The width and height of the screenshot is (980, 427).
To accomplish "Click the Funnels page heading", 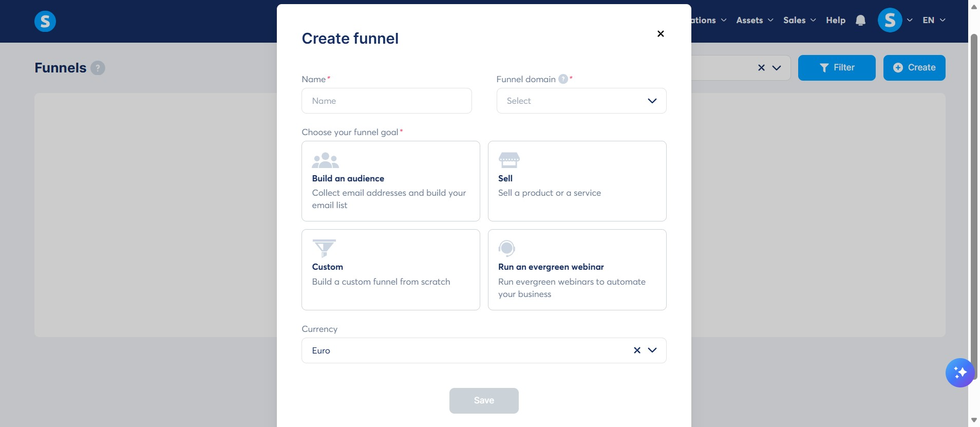I will [x=61, y=68].
